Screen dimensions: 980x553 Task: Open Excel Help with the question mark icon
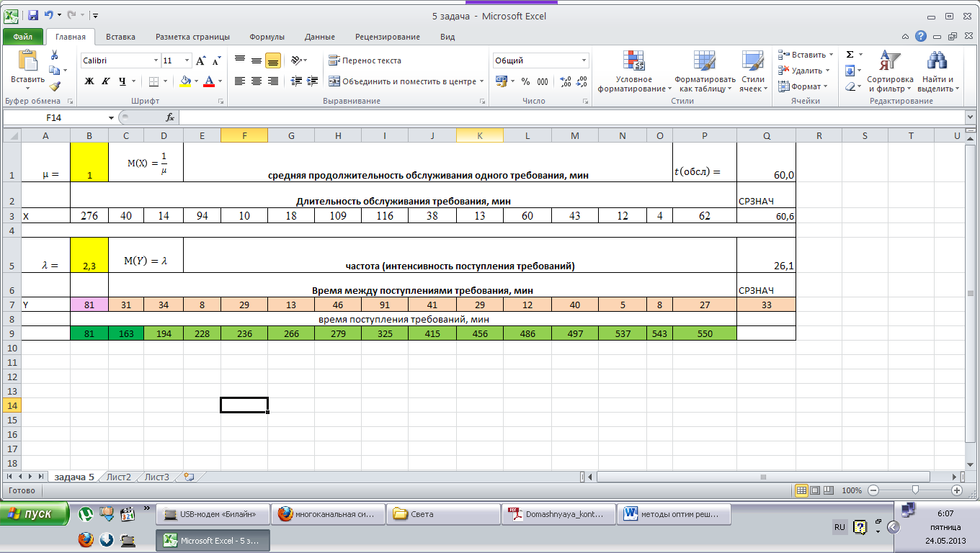(921, 37)
